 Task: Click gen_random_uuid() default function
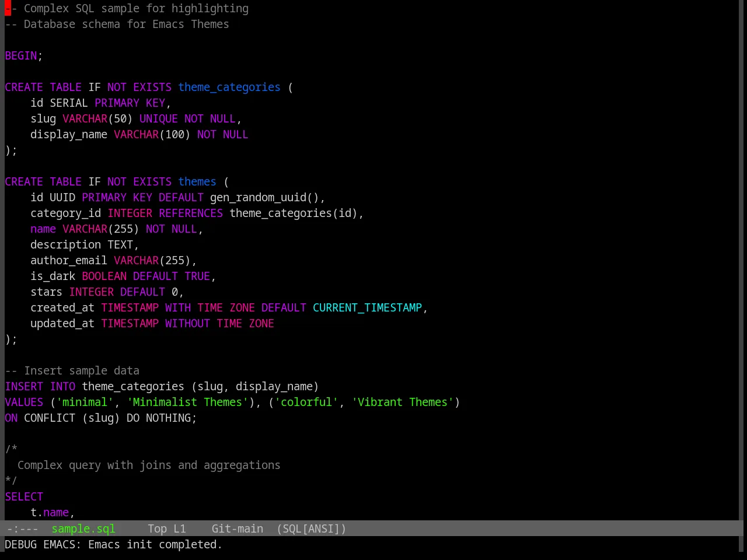pos(265,197)
